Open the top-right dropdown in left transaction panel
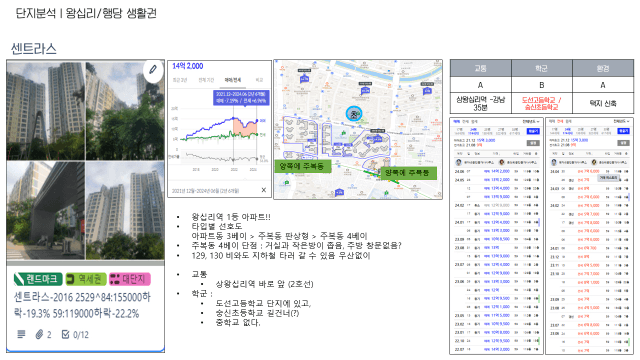The width and height of the screenshot is (640, 360). pos(531,122)
